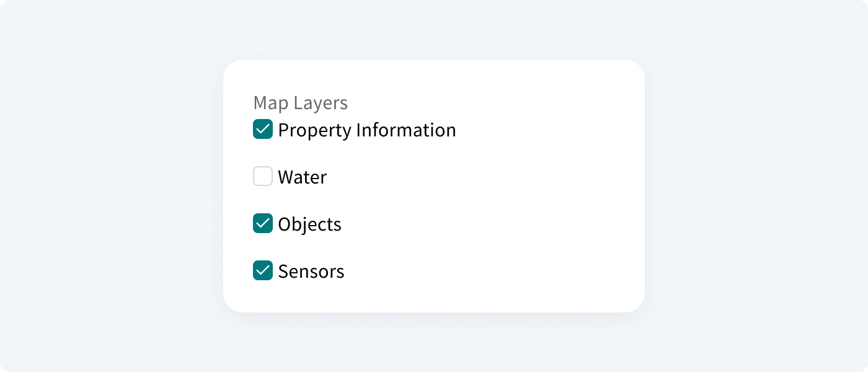Viewport: 868px width, 372px height.
Task: Click the empty Water checkbox square
Action: (x=263, y=177)
